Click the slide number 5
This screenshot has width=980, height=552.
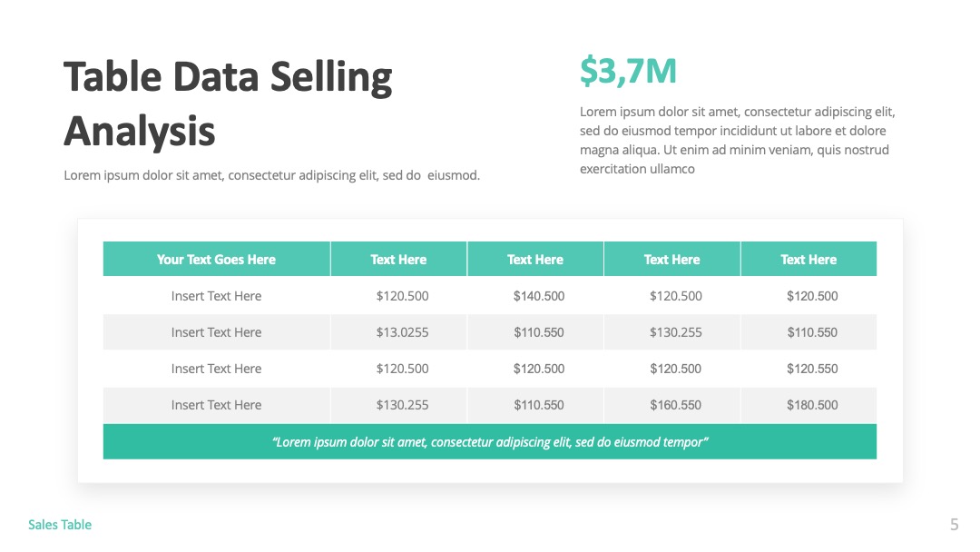pyautogui.click(x=954, y=524)
